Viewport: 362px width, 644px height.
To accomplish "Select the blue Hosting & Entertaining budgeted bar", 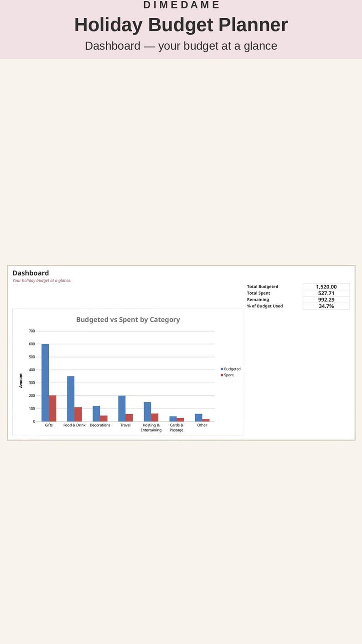I will (x=147, y=412).
